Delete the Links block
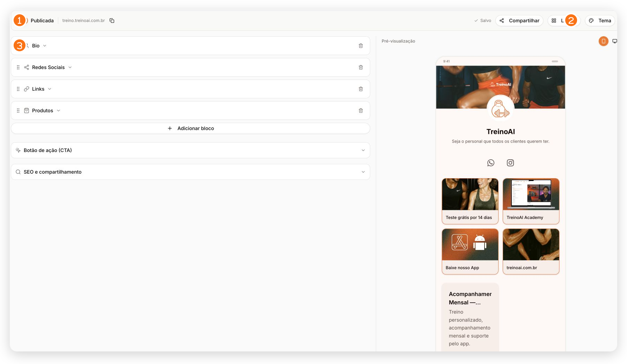This screenshot has width=627, height=364. point(361,89)
